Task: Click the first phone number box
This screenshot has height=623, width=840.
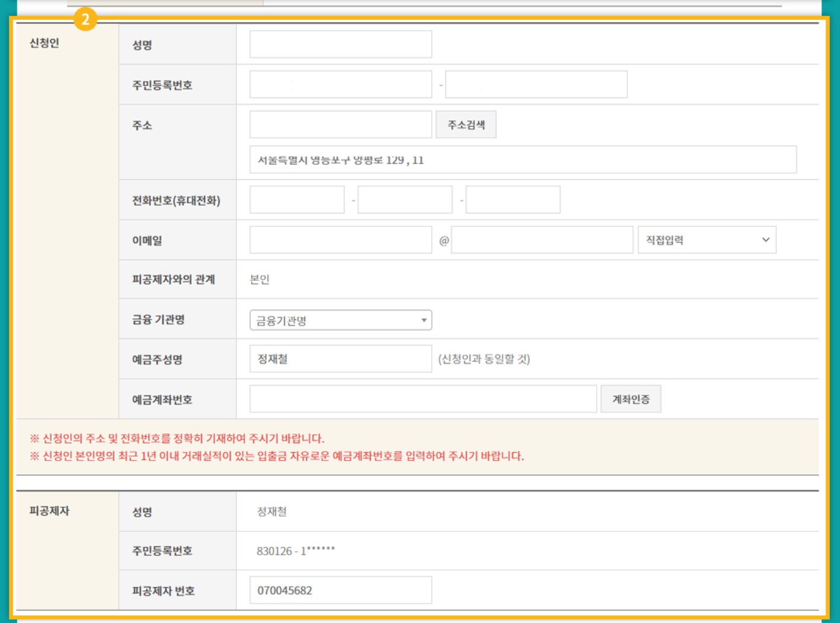Action: (297, 199)
